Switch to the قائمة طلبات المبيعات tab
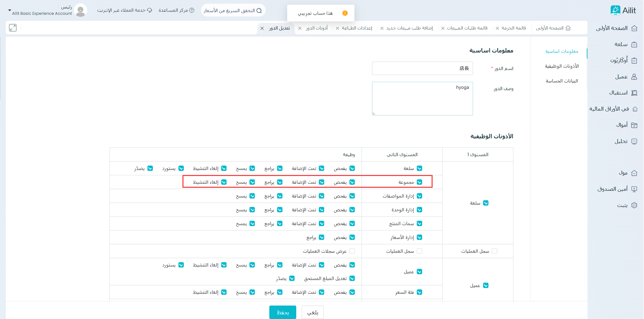 467,28
